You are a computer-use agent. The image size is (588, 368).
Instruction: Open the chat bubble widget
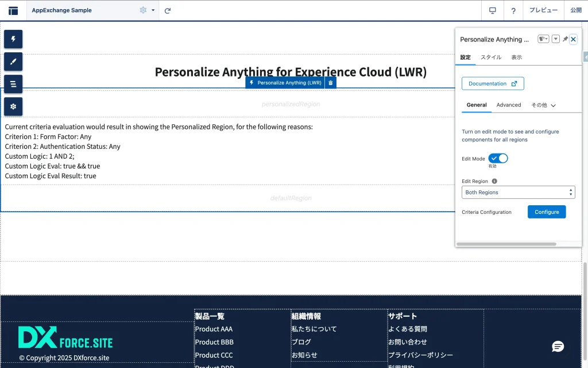point(558,346)
